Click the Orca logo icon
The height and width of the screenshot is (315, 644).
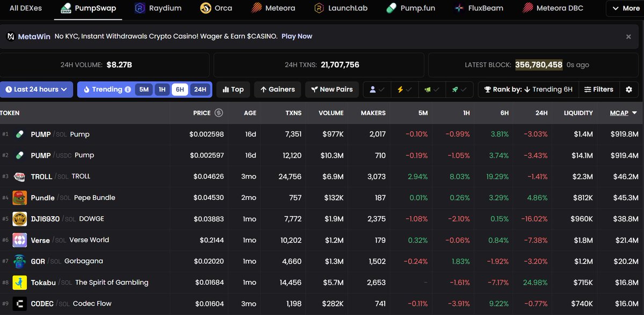pos(206,8)
